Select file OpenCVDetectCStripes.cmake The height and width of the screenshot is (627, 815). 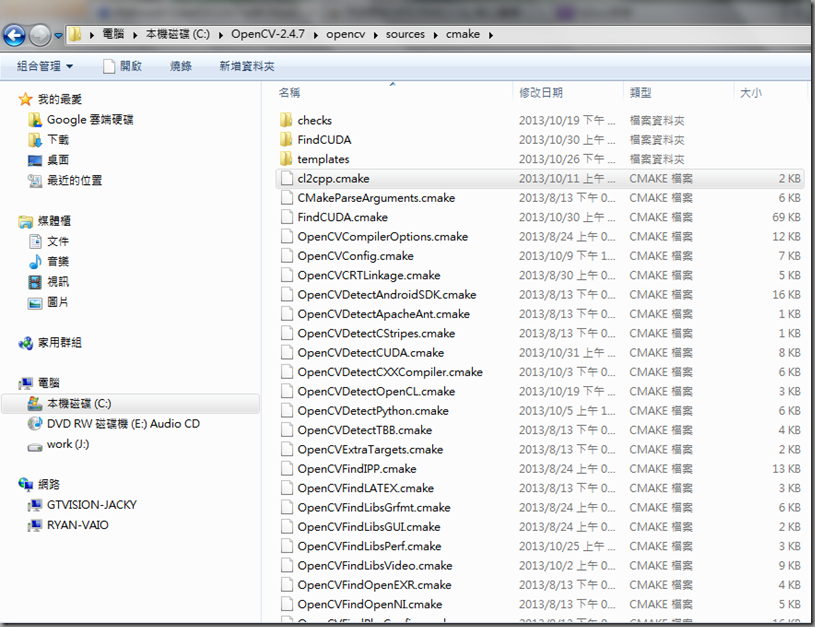click(376, 333)
